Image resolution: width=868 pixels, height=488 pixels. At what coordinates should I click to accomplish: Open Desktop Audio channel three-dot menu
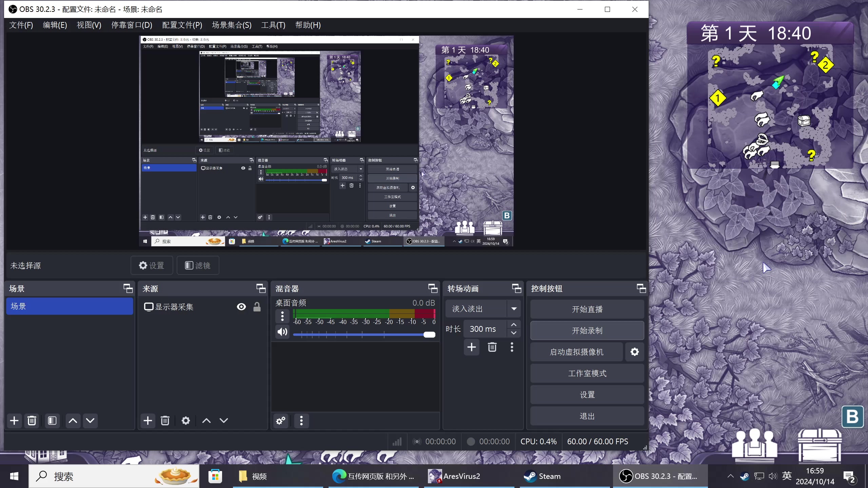point(282,316)
